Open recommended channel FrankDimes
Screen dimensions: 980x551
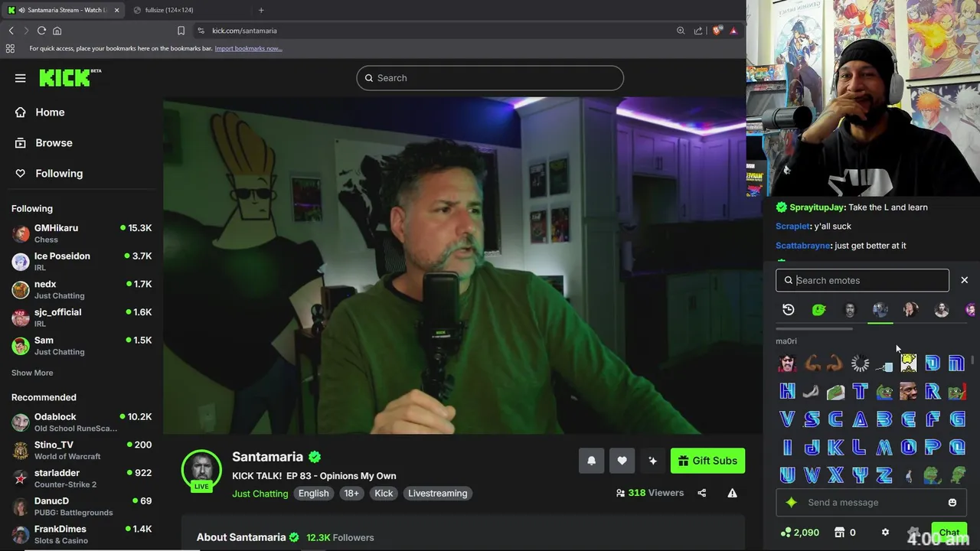click(81, 534)
